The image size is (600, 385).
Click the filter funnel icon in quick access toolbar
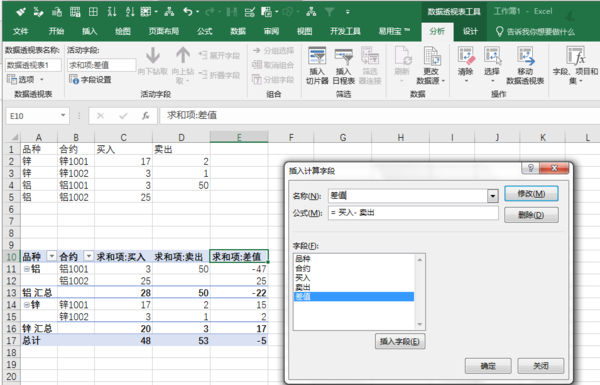coord(329,12)
